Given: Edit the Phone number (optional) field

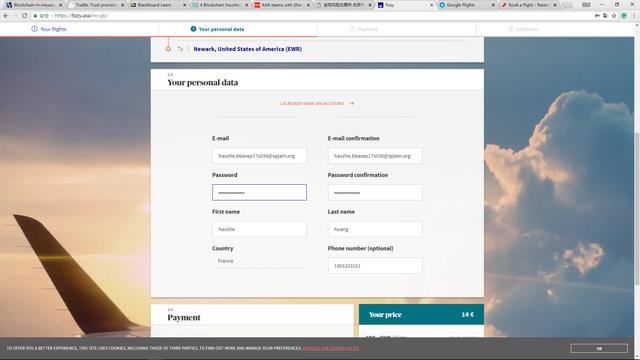Looking at the screenshot, I should click(x=375, y=266).
